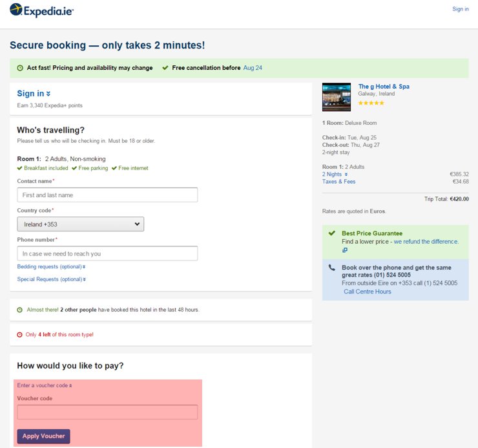Click the 1 Room: Deluxe Room text
Viewport: 478px width, 448px height.
(x=349, y=123)
